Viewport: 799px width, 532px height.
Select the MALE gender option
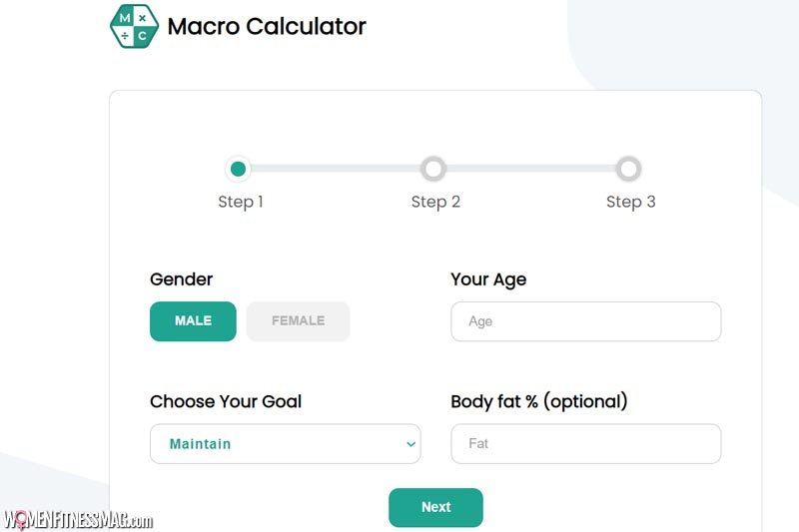click(x=193, y=321)
